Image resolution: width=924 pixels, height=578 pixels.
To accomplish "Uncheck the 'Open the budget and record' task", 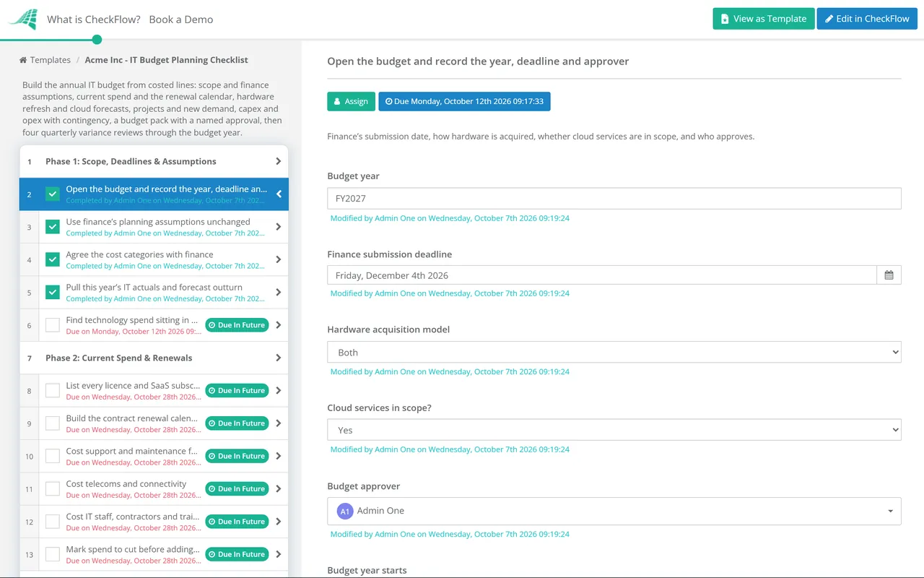I will point(53,194).
